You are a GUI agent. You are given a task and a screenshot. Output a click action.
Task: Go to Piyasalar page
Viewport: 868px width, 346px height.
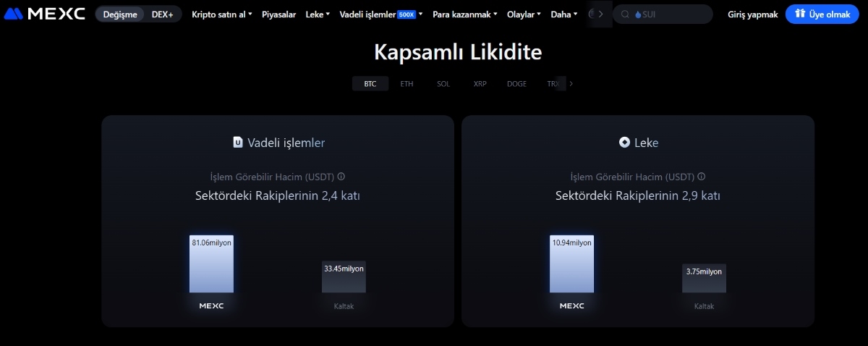[278, 14]
